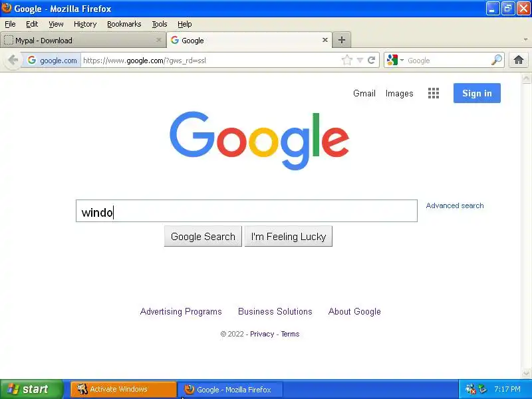Open the Bookmarks menu
532x399 pixels.
124,24
